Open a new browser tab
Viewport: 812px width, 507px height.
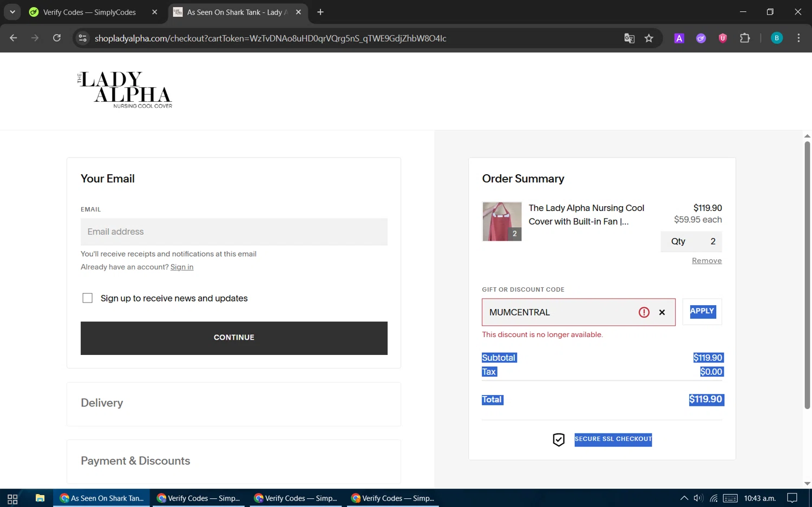[320, 12]
